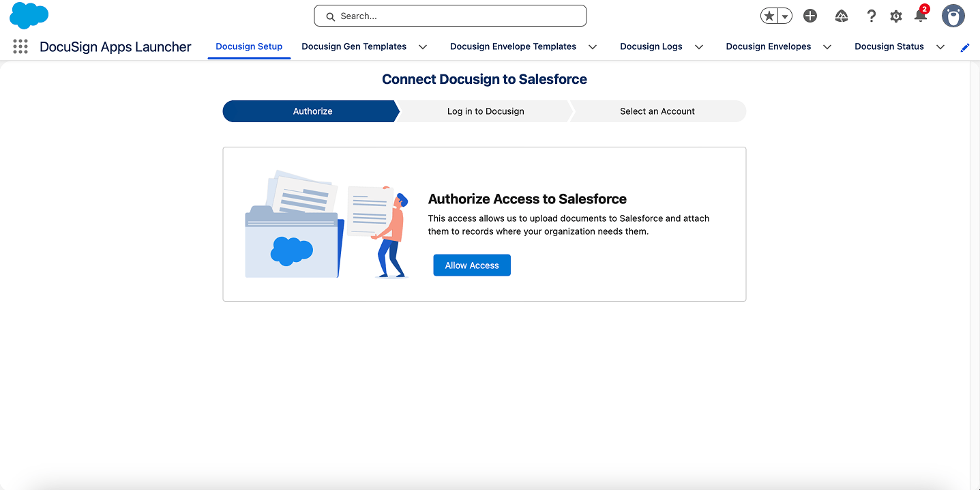Open Global Actions plus icon
The image size is (980, 490).
(810, 16)
